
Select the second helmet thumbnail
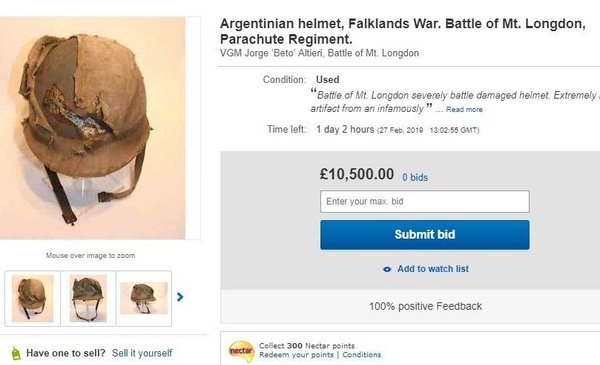click(88, 298)
